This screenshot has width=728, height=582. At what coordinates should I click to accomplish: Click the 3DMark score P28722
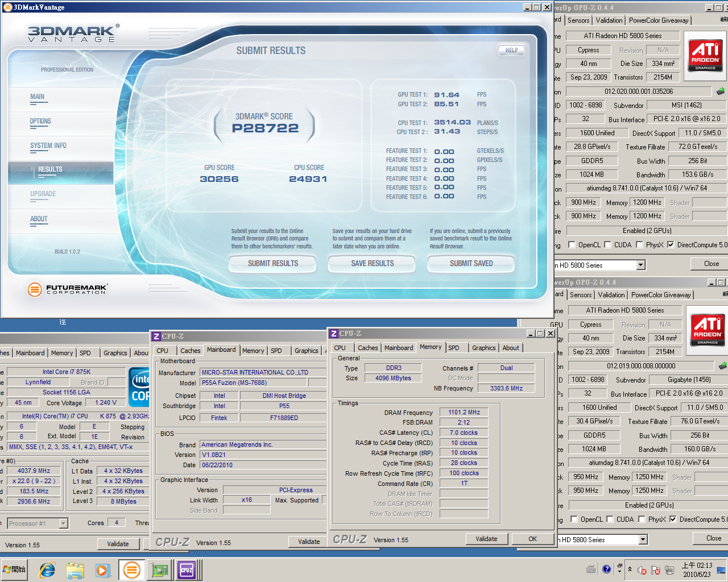pyautogui.click(x=265, y=128)
